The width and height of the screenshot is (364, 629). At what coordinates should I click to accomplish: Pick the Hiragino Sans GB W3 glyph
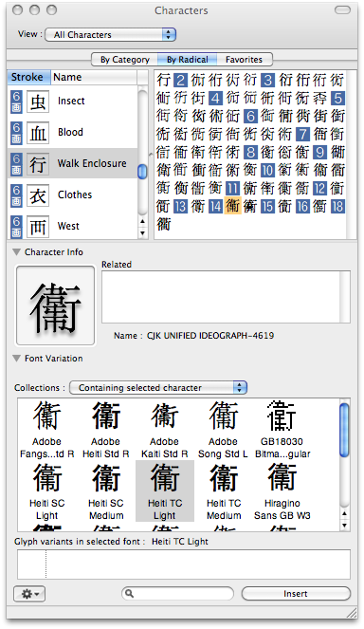282,477
